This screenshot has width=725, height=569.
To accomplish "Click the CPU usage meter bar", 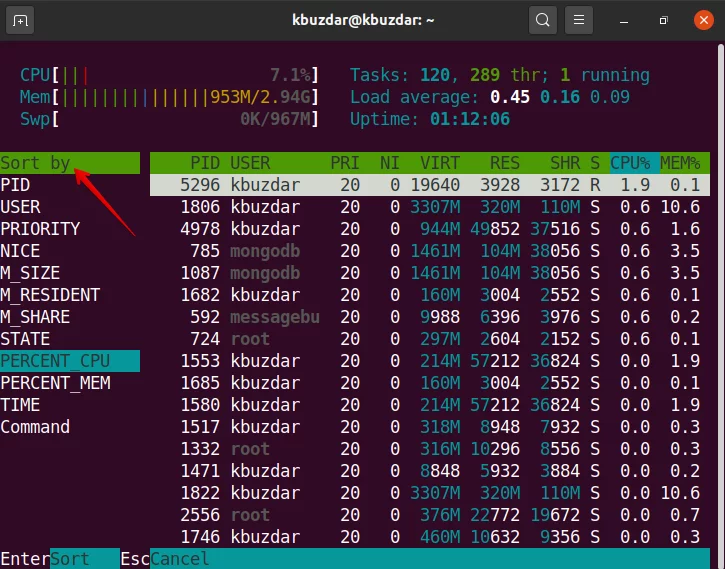I will coord(169,75).
